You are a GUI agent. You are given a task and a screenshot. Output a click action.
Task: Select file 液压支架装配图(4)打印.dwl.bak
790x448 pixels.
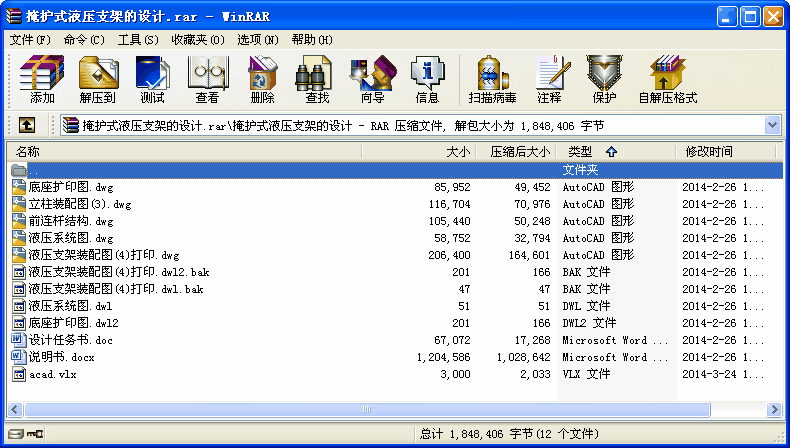[115, 289]
